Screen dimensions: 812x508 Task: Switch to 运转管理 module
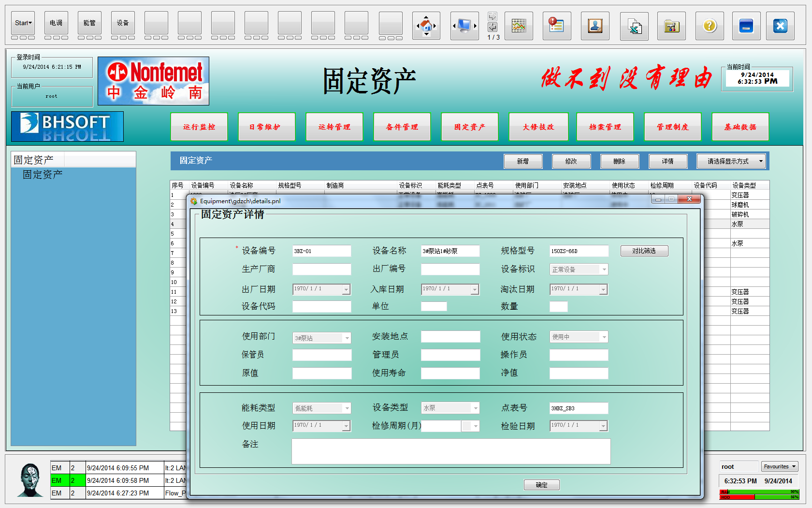[x=334, y=127]
